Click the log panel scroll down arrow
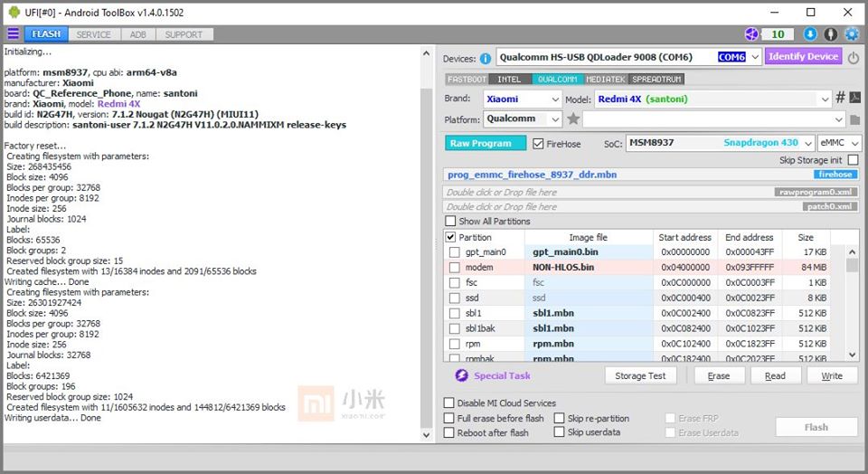Viewport: 868px width, 474px height. (426, 435)
